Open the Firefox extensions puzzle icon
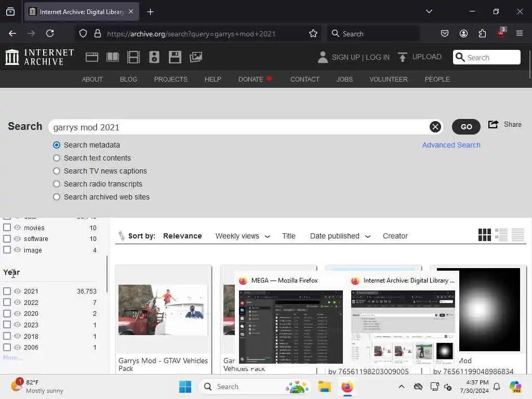 click(x=482, y=33)
